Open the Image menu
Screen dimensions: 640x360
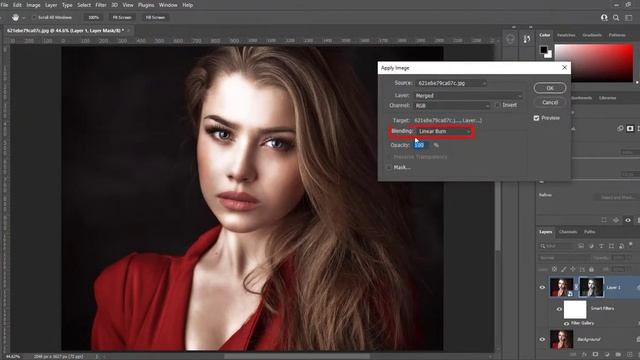pos(33,5)
